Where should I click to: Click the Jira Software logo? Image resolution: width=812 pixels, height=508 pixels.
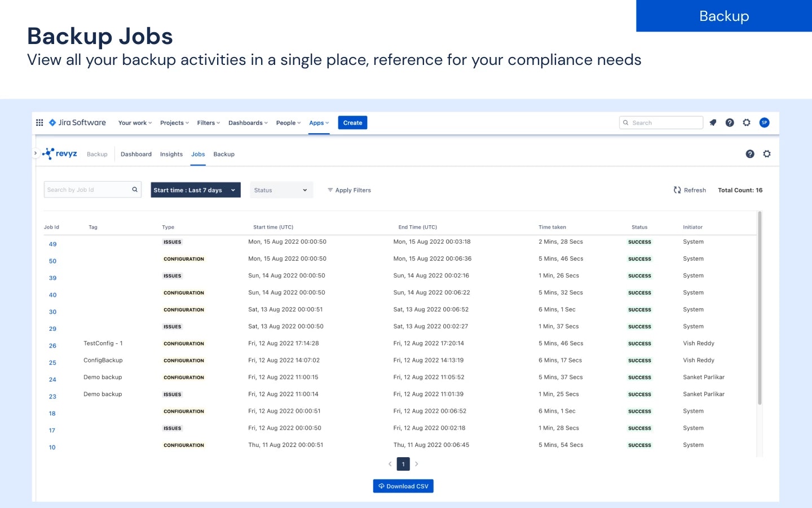pyautogui.click(x=77, y=122)
